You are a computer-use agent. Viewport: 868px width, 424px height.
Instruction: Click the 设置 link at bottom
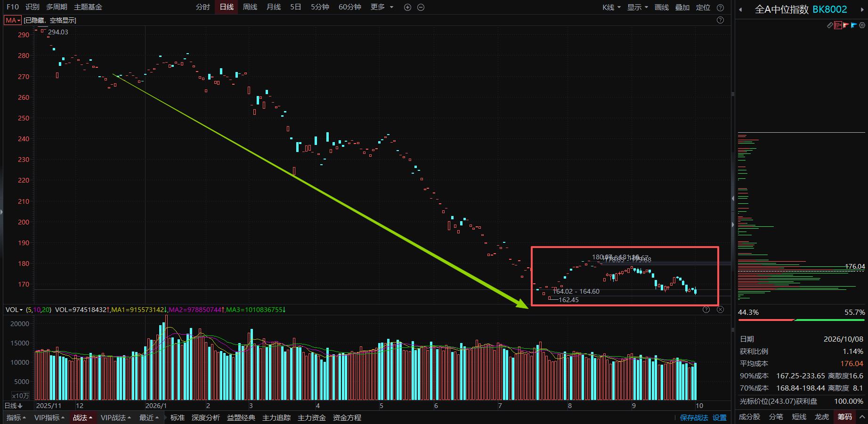(x=720, y=417)
